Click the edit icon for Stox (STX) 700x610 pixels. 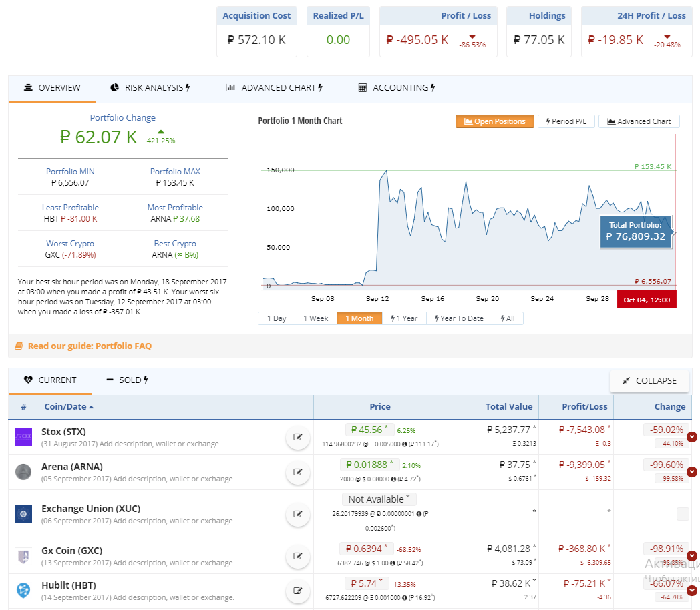click(x=297, y=438)
